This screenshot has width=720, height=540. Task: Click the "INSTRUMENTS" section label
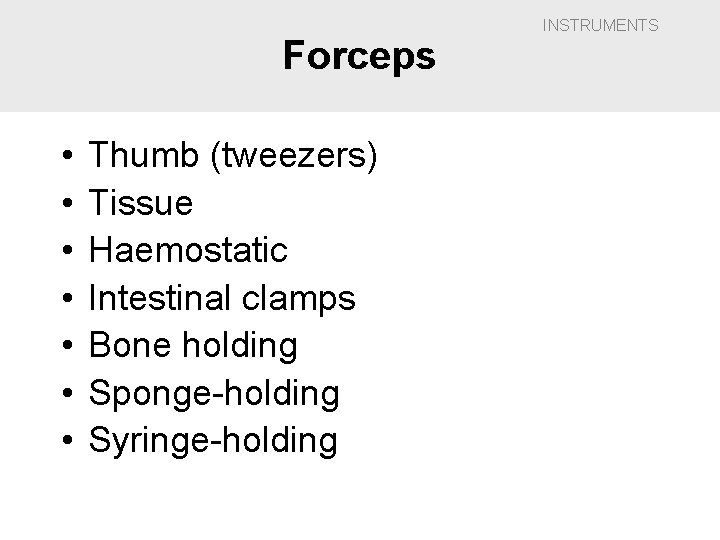(x=600, y=25)
